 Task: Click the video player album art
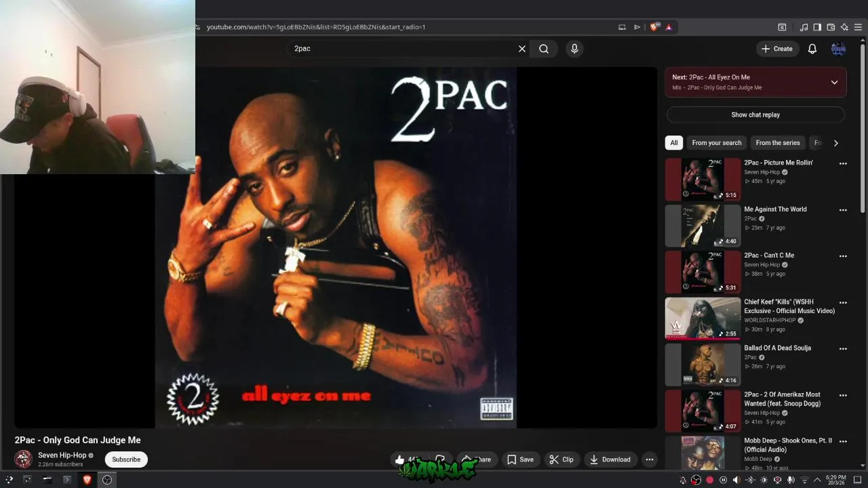pyautogui.click(x=336, y=247)
